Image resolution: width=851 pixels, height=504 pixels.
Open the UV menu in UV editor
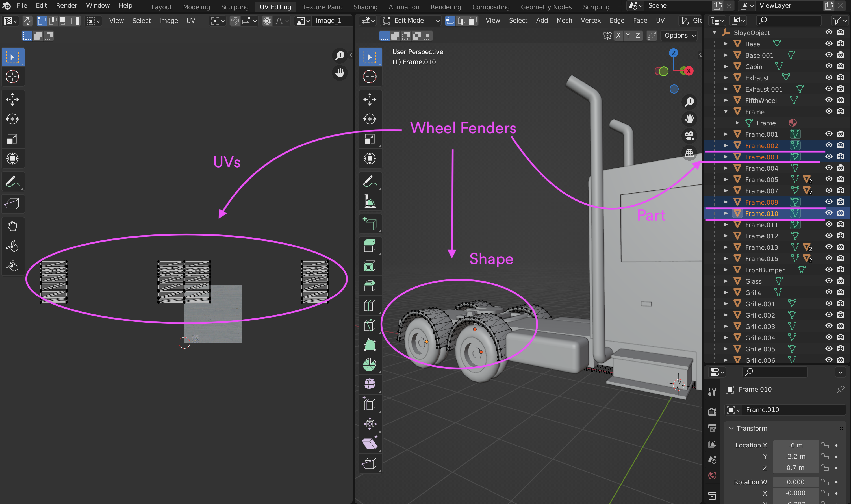pos(190,21)
